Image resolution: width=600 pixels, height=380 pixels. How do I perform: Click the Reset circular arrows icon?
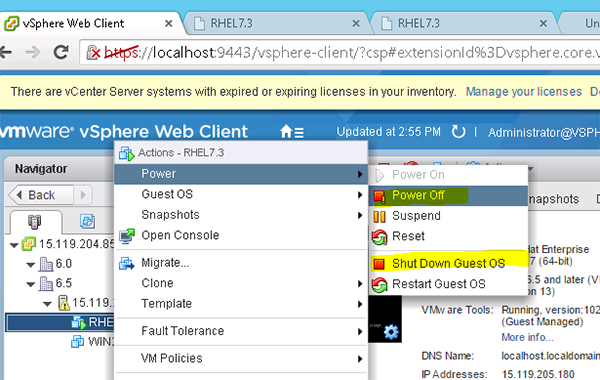[379, 237]
